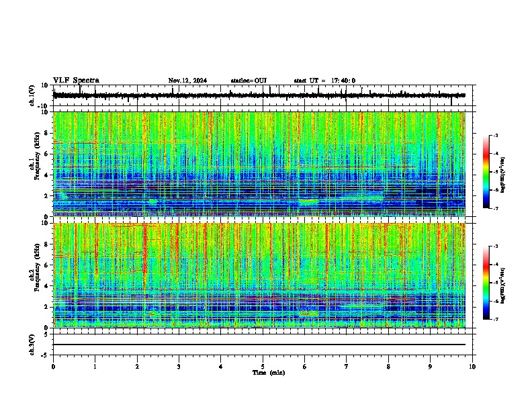The image size is (532, 411).
Task: Select the date label "Nov.12, 2024"
Action: 187,81
